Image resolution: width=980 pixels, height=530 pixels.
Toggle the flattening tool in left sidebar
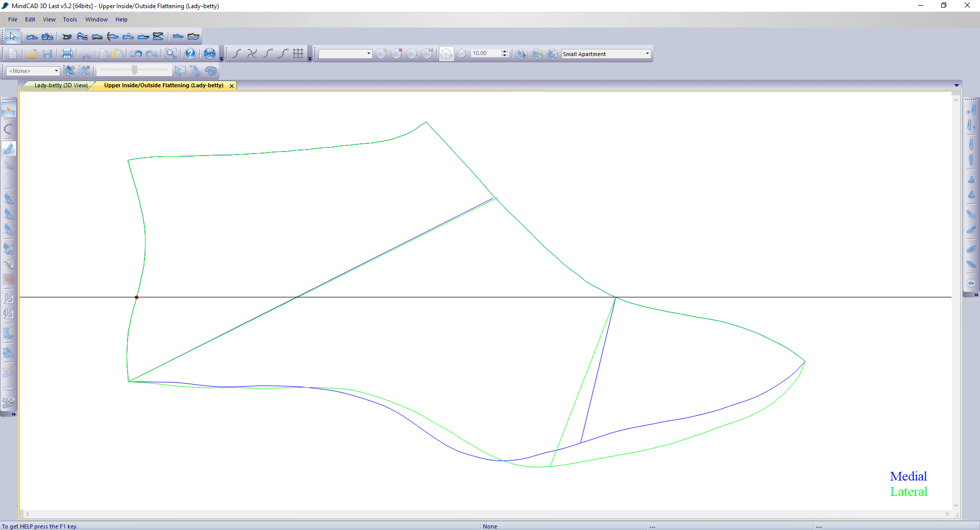click(9, 148)
